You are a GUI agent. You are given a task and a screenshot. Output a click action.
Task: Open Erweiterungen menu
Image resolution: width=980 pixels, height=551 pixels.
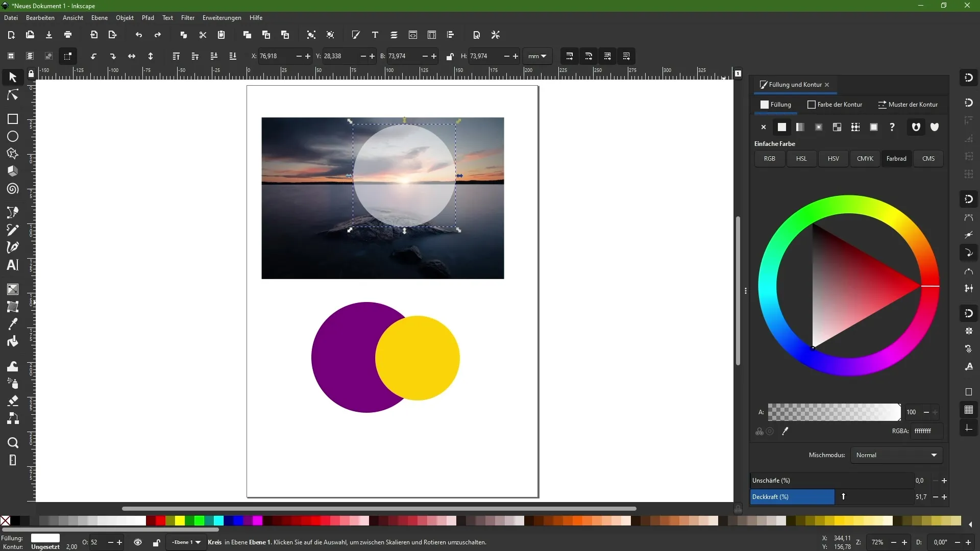click(222, 17)
